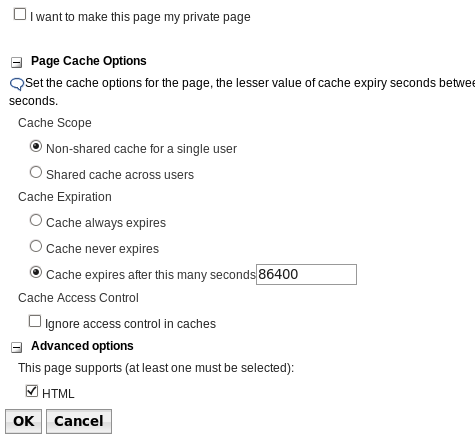Collapse the Page Cache Options section icon
This screenshot has width=475, height=441.
pos(16,62)
